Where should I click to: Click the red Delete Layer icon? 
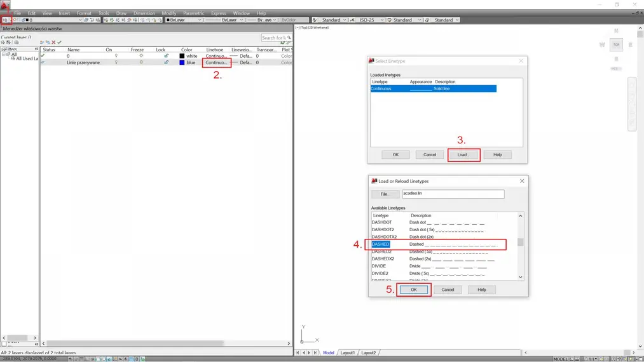(53, 43)
